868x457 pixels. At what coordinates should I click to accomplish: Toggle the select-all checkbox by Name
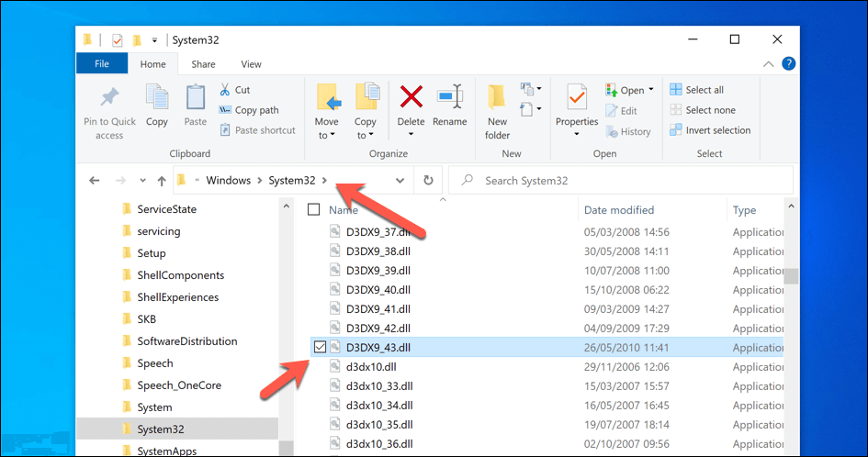314,210
